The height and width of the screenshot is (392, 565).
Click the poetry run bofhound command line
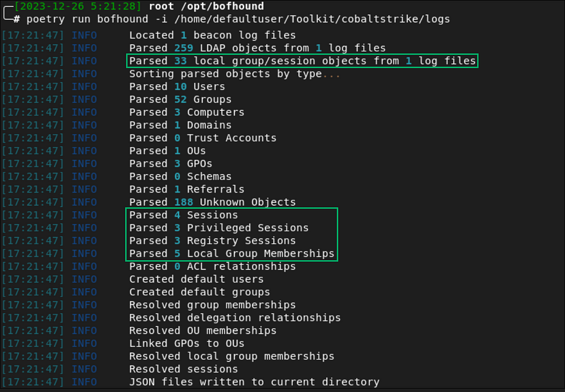pyautogui.click(x=238, y=19)
